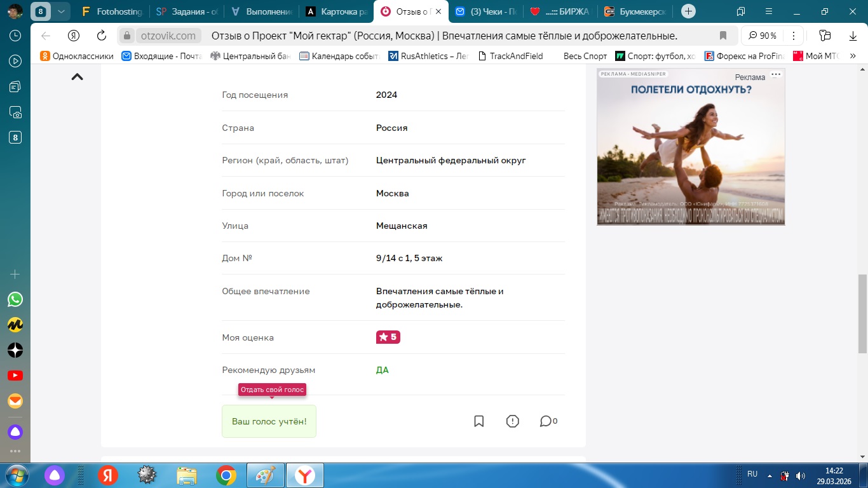
Task: Show hidden system tray icons
Action: tap(770, 475)
